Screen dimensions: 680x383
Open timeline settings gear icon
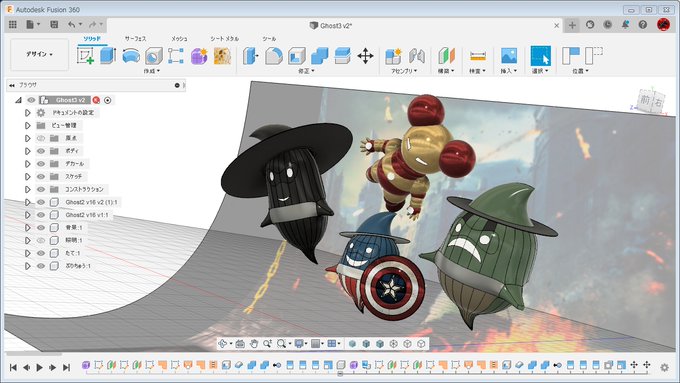[x=664, y=367]
